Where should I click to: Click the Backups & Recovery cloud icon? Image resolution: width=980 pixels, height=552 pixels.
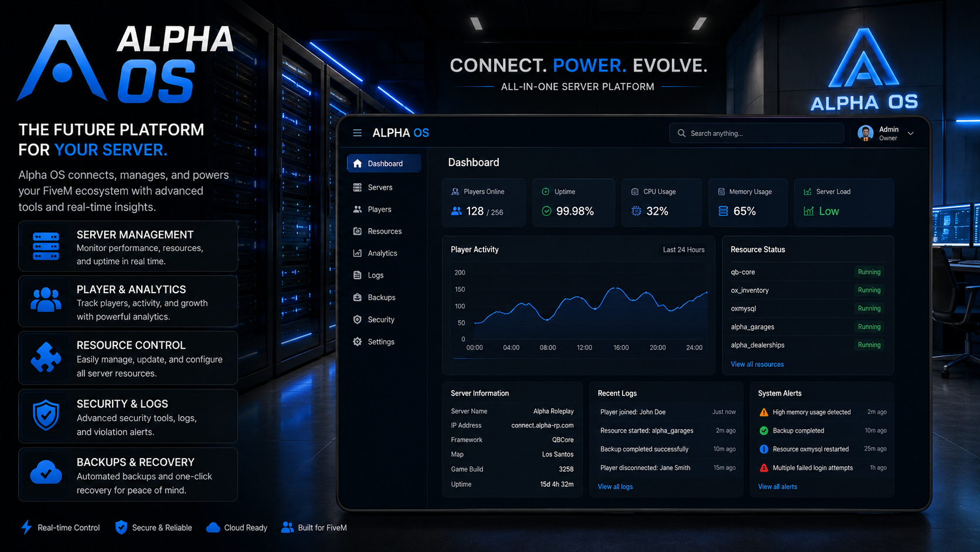pyautogui.click(x=46, y=472)
